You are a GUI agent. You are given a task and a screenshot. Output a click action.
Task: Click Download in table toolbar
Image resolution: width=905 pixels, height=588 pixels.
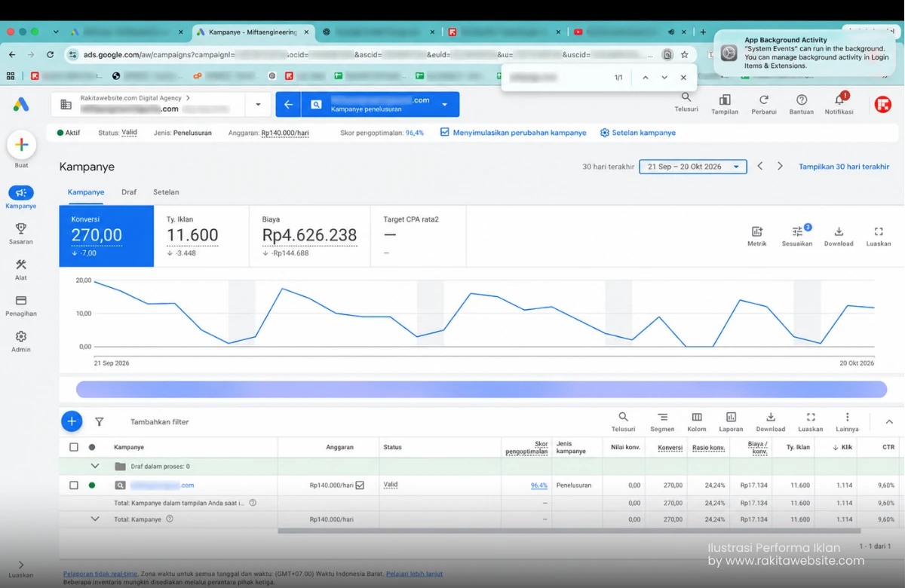pyautogui.click(x=771, y=422)
